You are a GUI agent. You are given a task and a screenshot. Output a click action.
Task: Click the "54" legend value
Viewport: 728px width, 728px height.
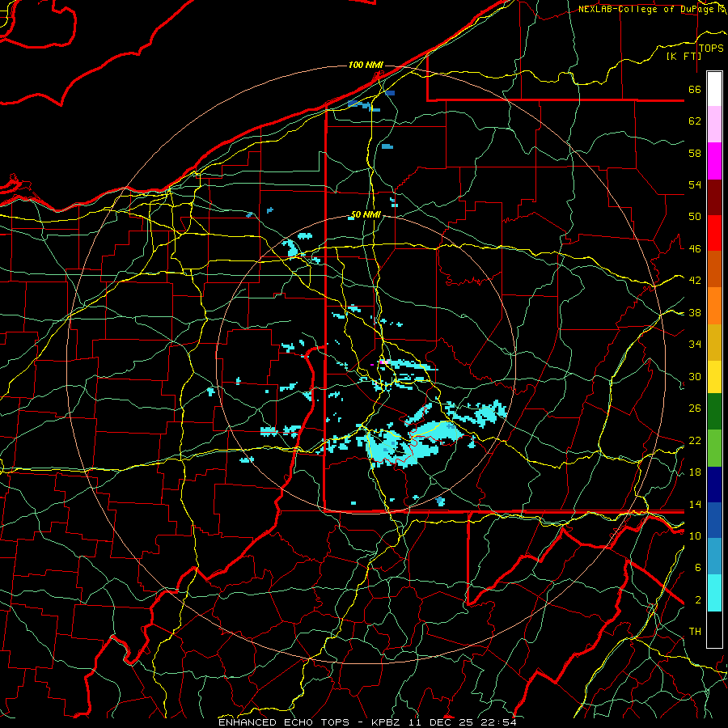(x=695, y=184)
